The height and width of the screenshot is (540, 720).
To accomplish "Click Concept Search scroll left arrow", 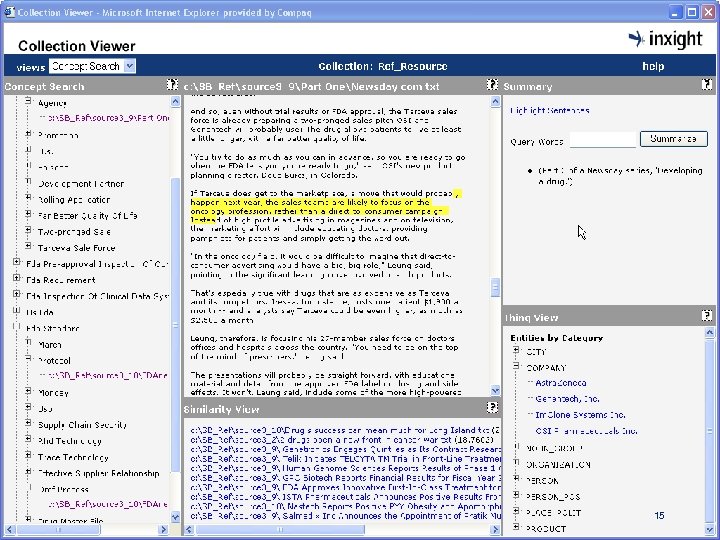I will tap(10, 529).
